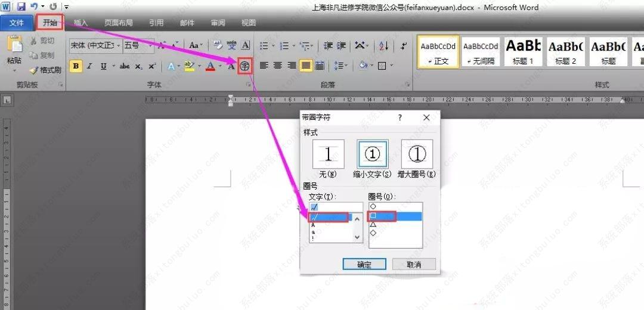
Task: Toggle superscript formatting
Action: 152,66
